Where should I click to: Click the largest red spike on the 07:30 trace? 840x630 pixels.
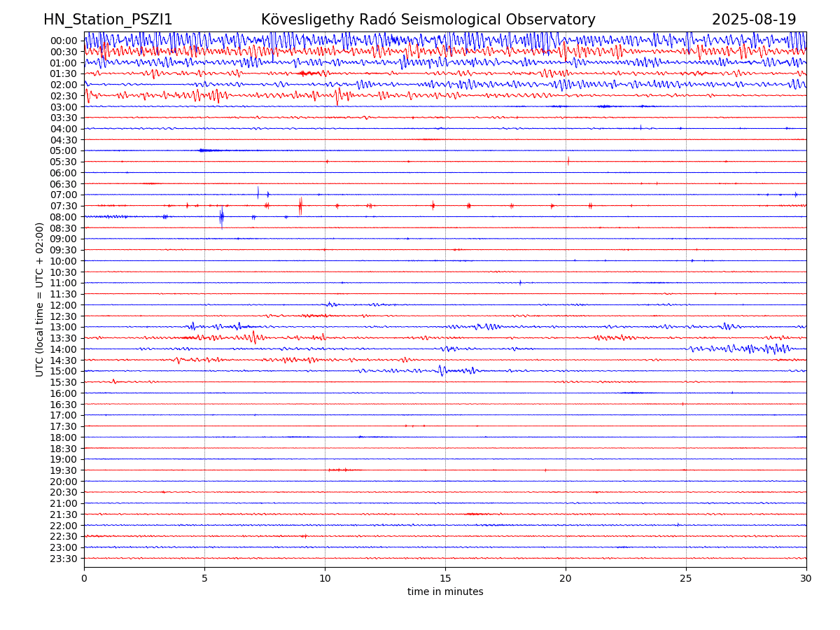300,206
